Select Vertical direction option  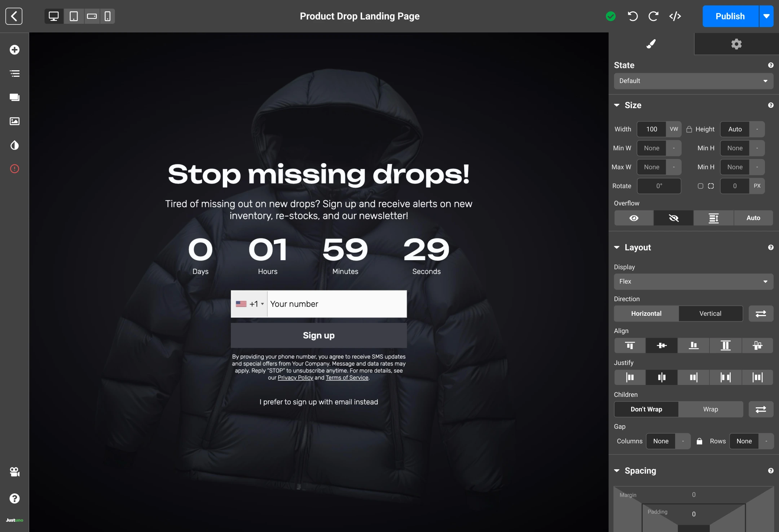coord(710,314)
